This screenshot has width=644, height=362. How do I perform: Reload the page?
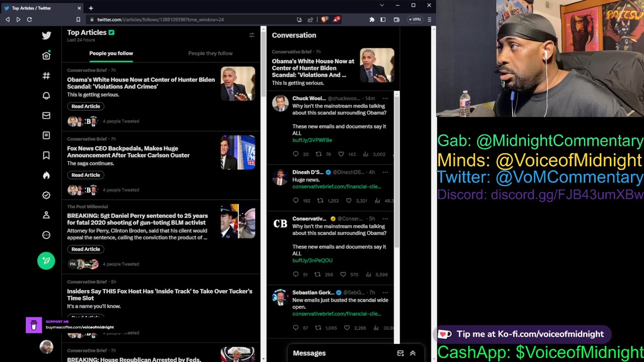pyautogui.click(x=29, y=20)
